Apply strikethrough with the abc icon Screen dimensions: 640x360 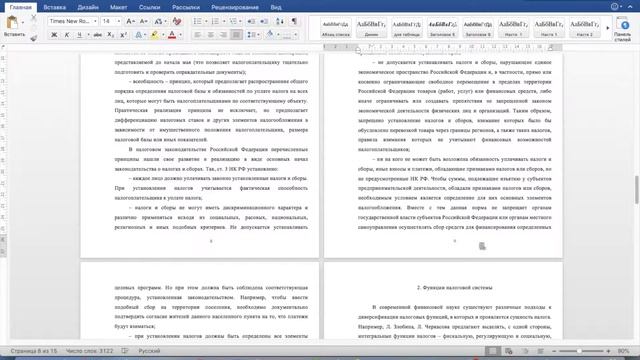[98, 35]
